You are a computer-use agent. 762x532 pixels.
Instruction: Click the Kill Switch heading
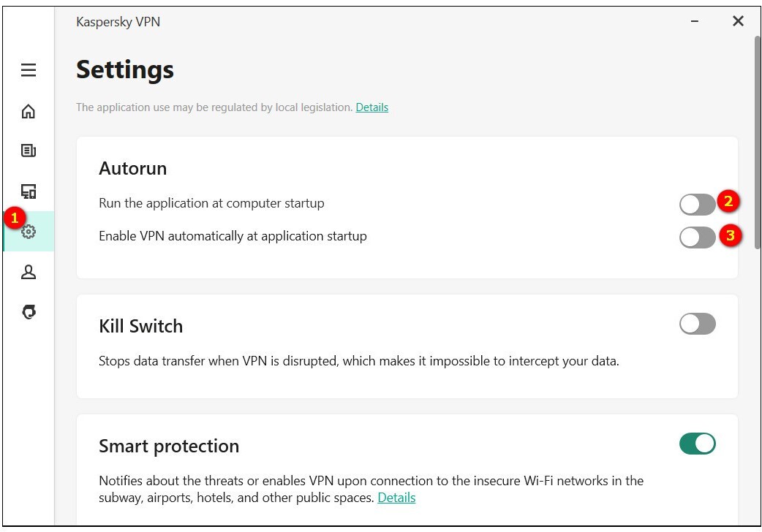pos(141,326)
